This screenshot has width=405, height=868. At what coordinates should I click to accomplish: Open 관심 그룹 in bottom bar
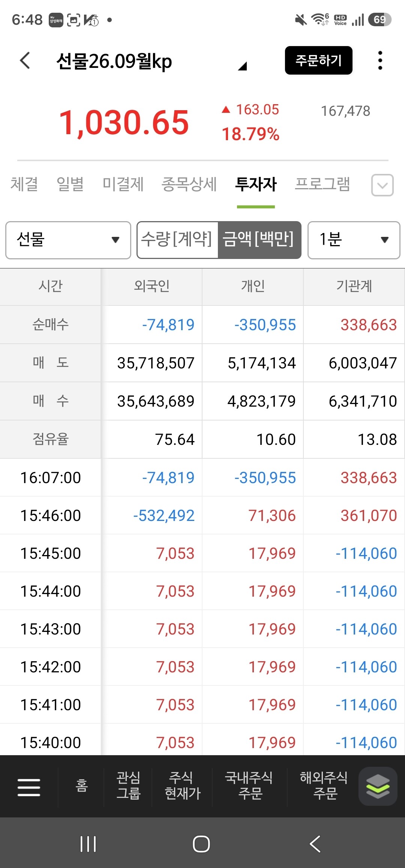[128, 786]
